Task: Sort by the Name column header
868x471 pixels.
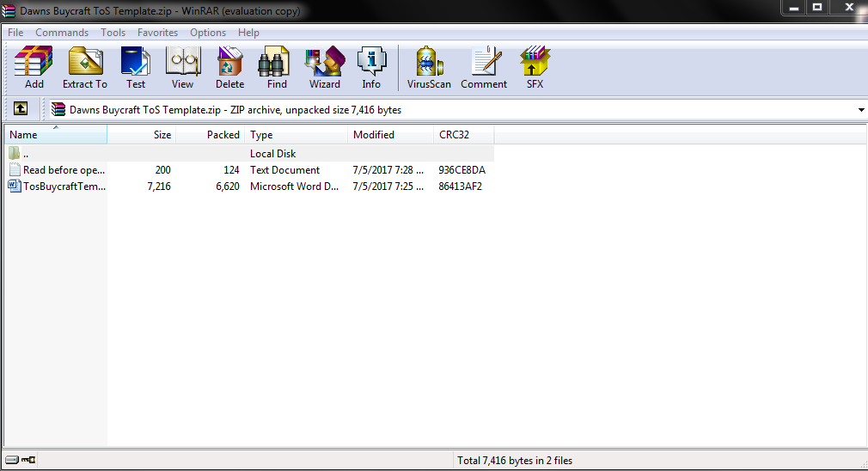Action: click(55, 134)
